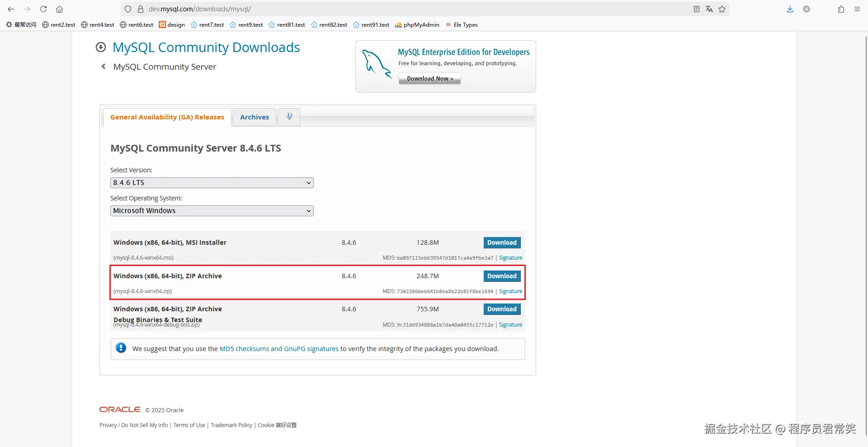
Task: Click the Oracle logo in footer
Action: point(120,409)
